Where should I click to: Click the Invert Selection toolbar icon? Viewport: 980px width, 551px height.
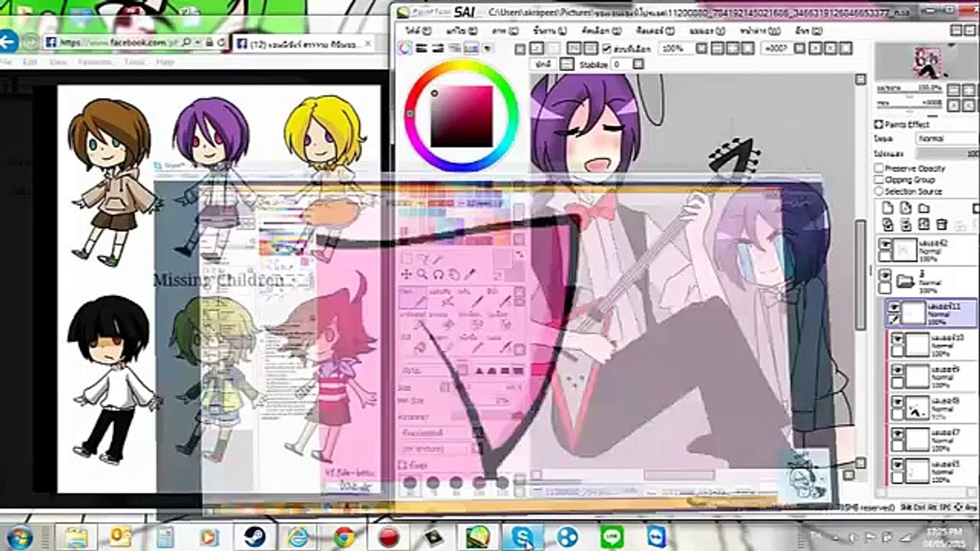(x=590, y=48)
